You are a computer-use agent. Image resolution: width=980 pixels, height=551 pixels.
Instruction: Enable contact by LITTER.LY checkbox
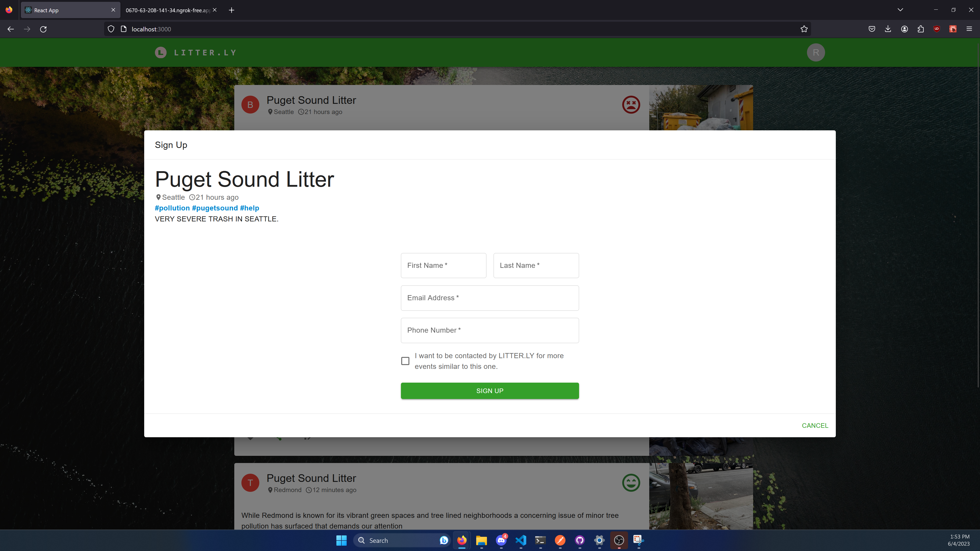[405, 361]
